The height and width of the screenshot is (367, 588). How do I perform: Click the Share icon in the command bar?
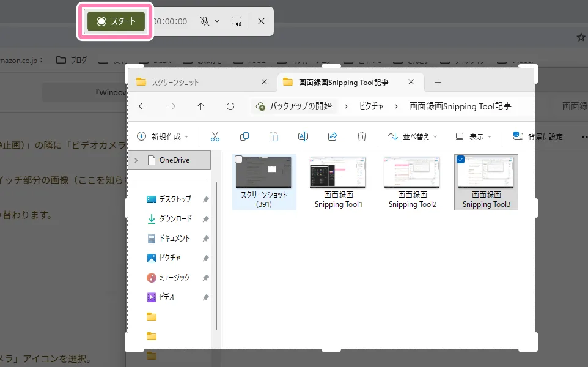(x=333, y=136)
